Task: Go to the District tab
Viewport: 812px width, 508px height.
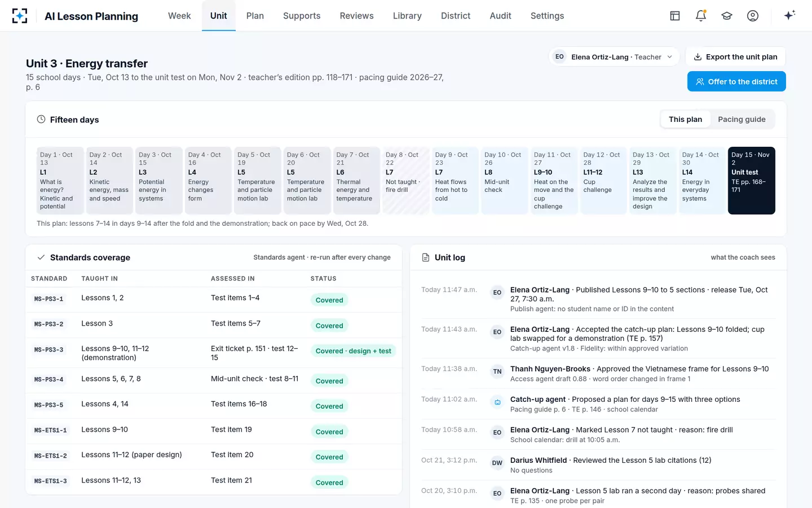Action: point(456,16)
